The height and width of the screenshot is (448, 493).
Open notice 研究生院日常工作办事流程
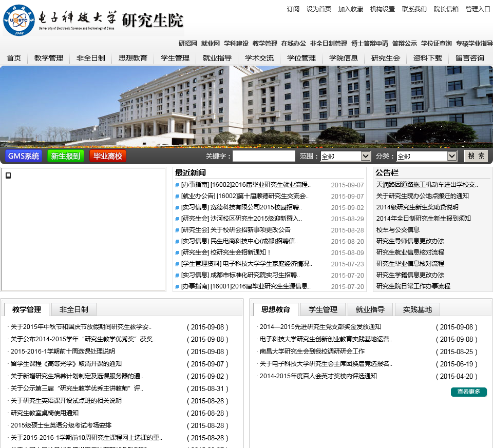point(413,286)
